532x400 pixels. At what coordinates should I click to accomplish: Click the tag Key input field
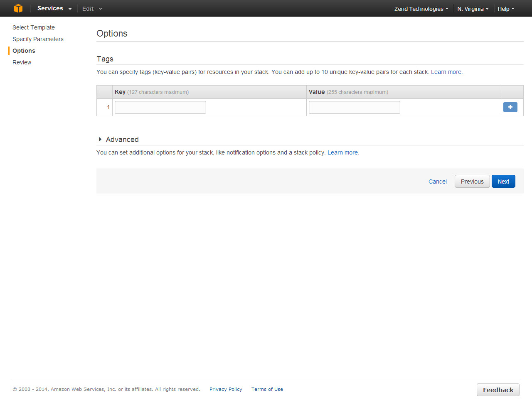click(160, 107)
